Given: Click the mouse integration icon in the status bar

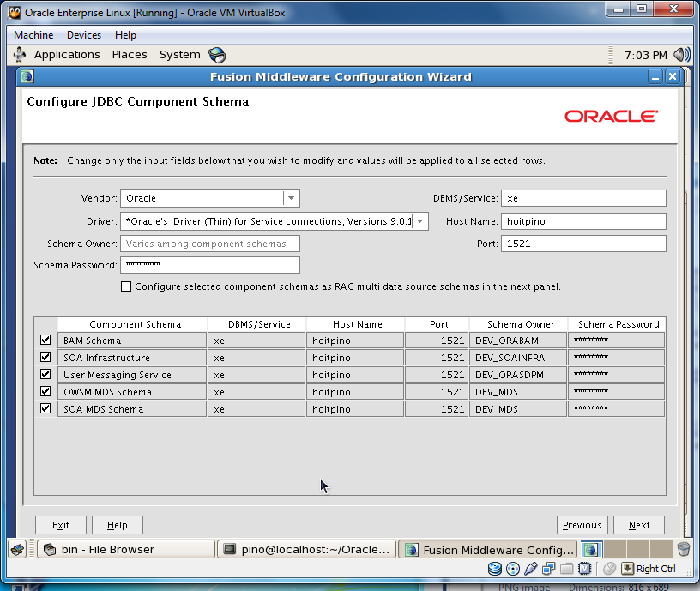Looking at the screenshot, I should tap(609, 568).
